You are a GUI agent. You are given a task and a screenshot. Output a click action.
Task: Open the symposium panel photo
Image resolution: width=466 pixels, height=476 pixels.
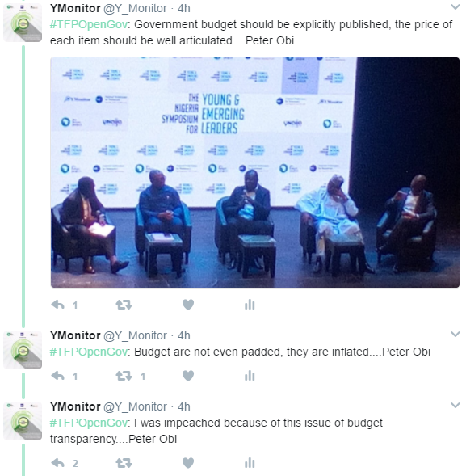[x=255, y=172]
